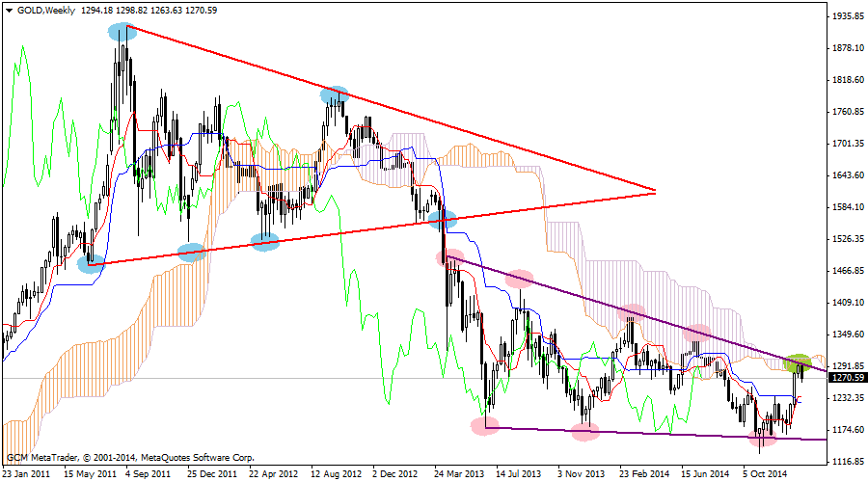
Task: Click the 1116.85 price axis label
Action: [847, 462]
